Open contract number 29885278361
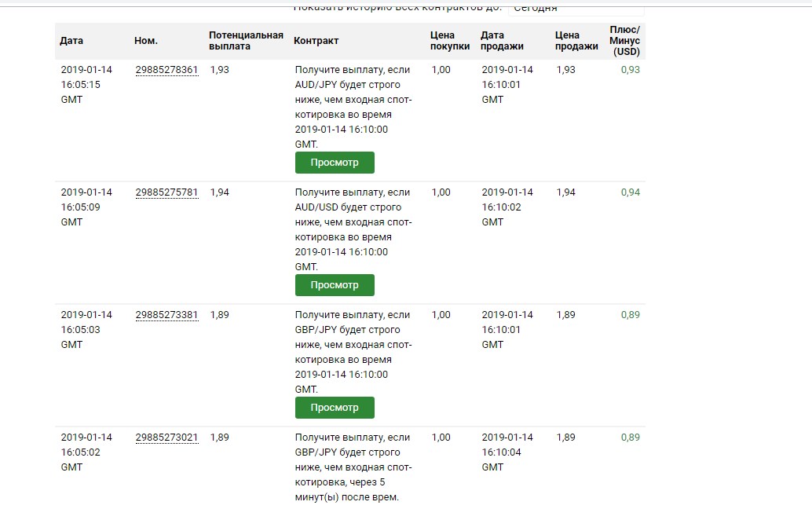 (166, 70)
